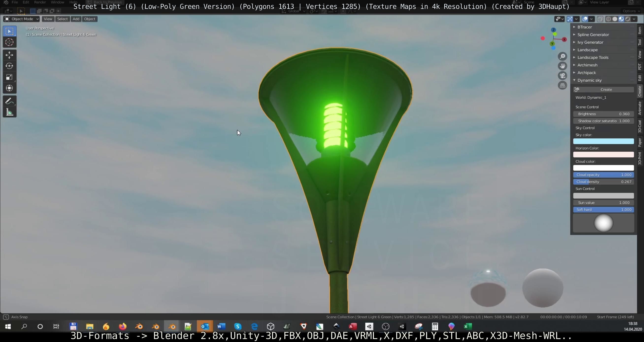Open the Horizon Color swatch
Viewport: 644px width, 342px height.
tap(604, 155)
